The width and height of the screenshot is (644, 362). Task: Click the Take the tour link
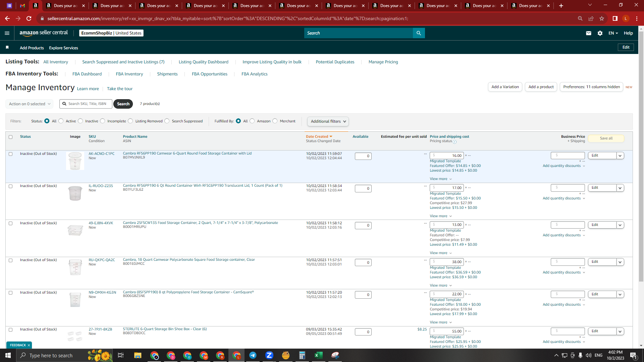point(120,89)
